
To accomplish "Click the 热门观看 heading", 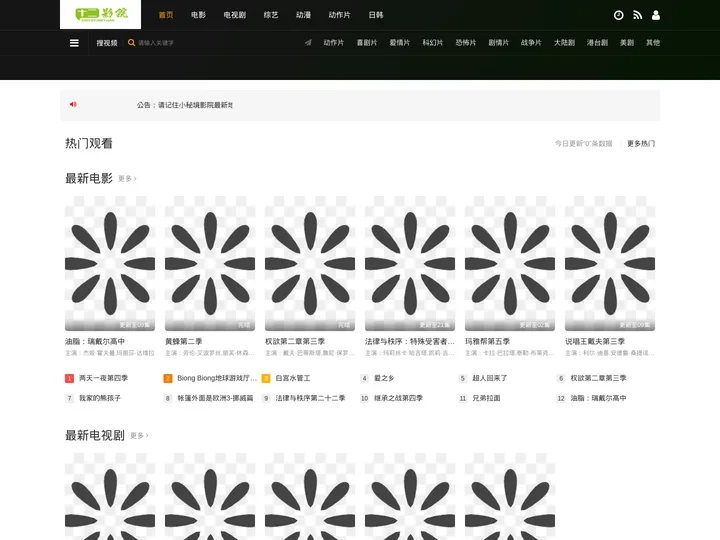I will tap(89, 143).
